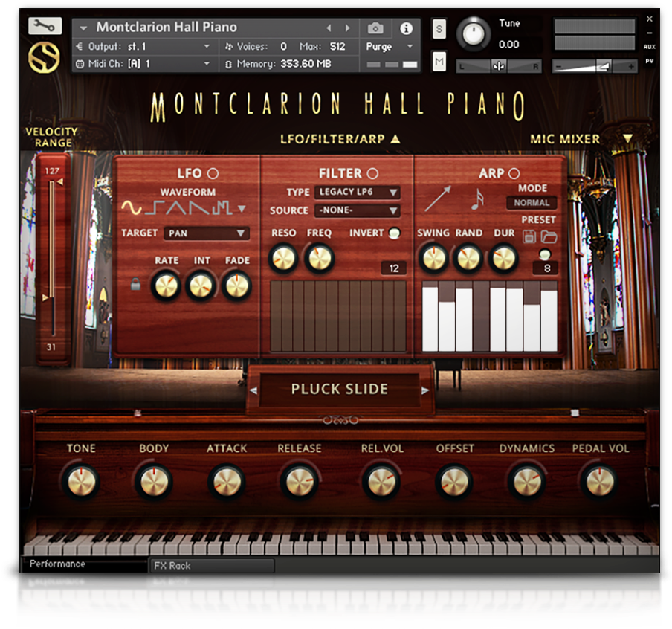This screenshot has height=629, width=672.
Task: Click the Soundiron gold S logo
Action: pos(44,58)
